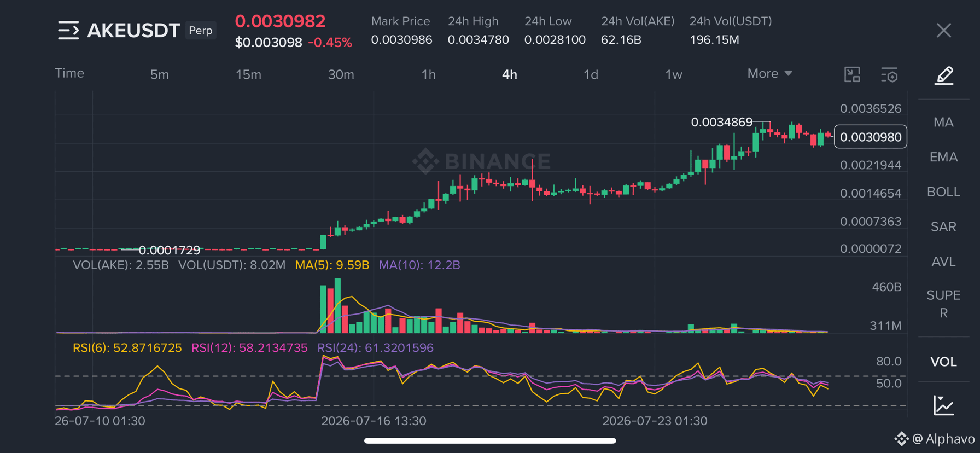Image resolution: width=980 pixels, height=453 pixels.
Task: Toggle the EMA indicator
Action: click(943, 157)
